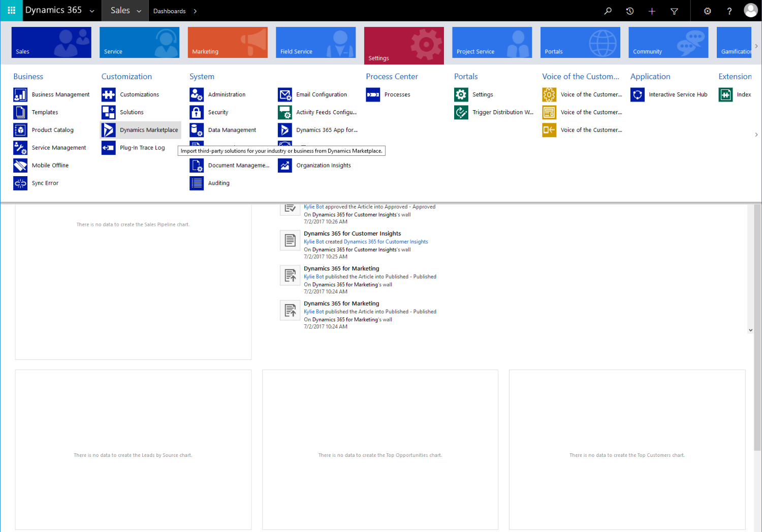Open the user profile avatar
Image resolution: width=762 pixels, height=532 pixels.
coord(750,10)
